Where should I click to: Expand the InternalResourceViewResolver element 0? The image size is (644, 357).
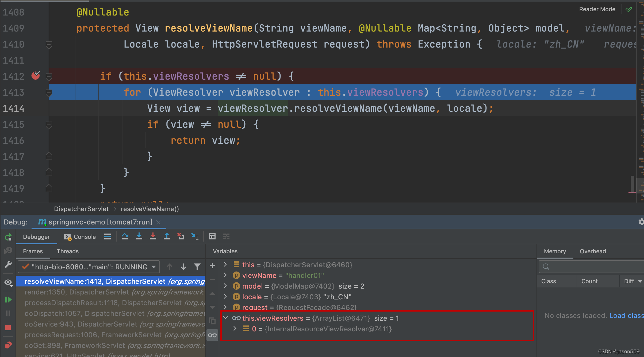point(235,329)
